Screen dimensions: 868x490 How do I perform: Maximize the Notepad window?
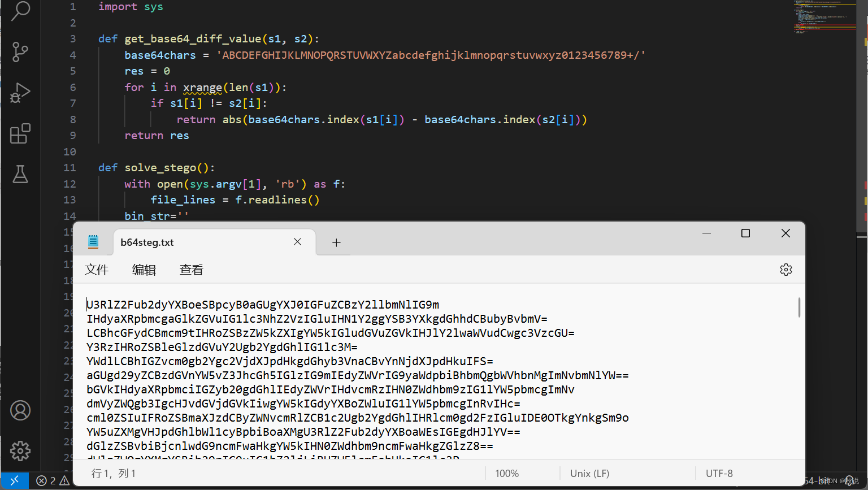pyautogui.click(x=745, y=233)
